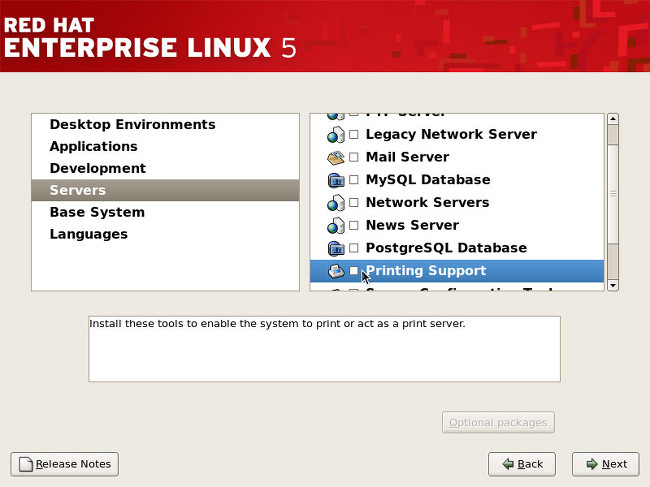The width and height of the screenshot is (650, 487).
Task: Click the Mail Server envelope icon
Action: click(x=336, y=157)
